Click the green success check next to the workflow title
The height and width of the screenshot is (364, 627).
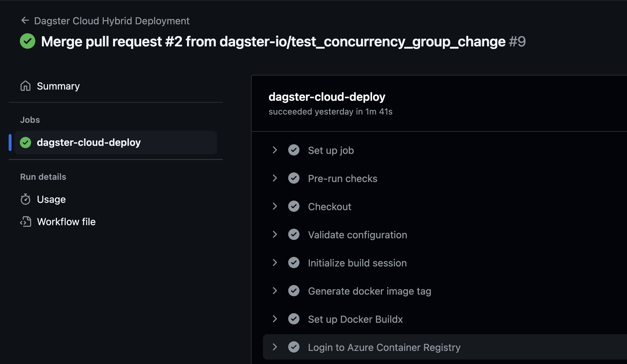(28, 41)
